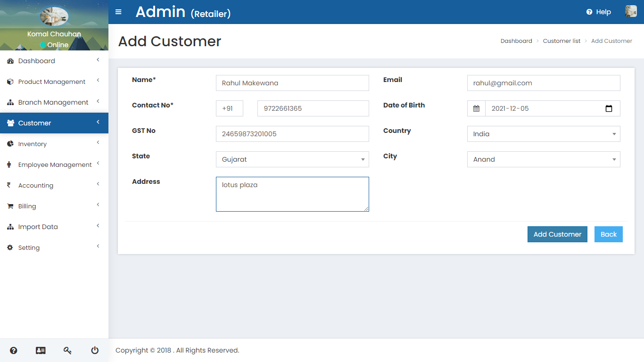Open the State dropdown showing Gujarat
644x362 pixels.
coord(292,159)
